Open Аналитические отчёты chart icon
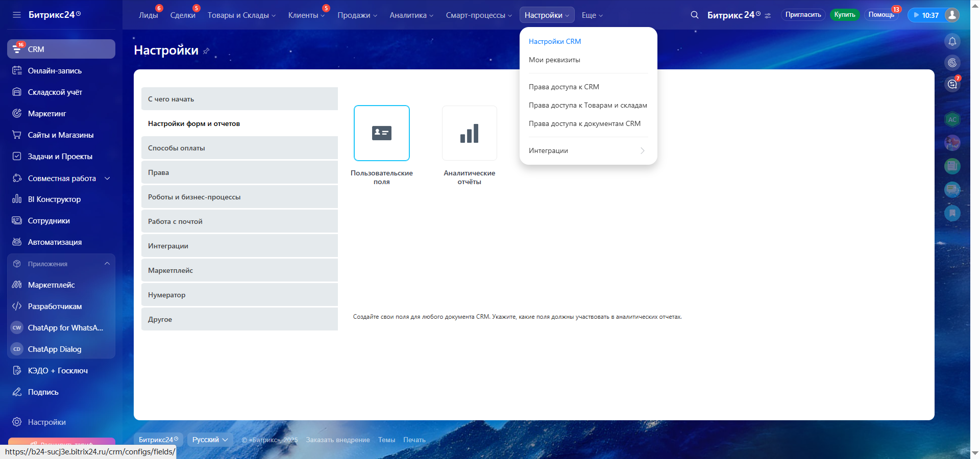 tap(469, 133)
